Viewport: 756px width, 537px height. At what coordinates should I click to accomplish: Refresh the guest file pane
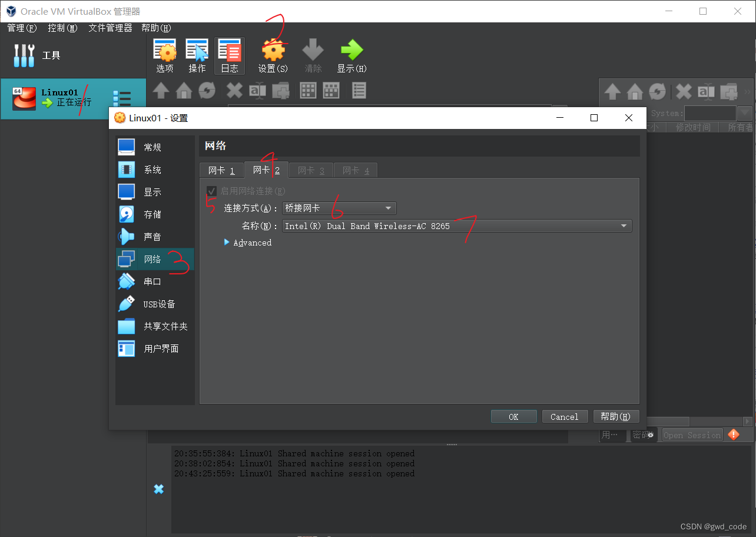click(657, 92)
